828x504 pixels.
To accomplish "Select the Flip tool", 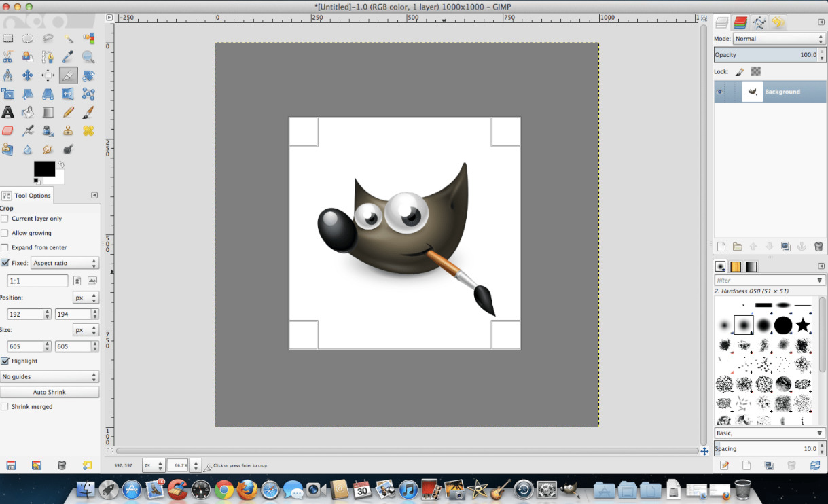I will 68,94.
